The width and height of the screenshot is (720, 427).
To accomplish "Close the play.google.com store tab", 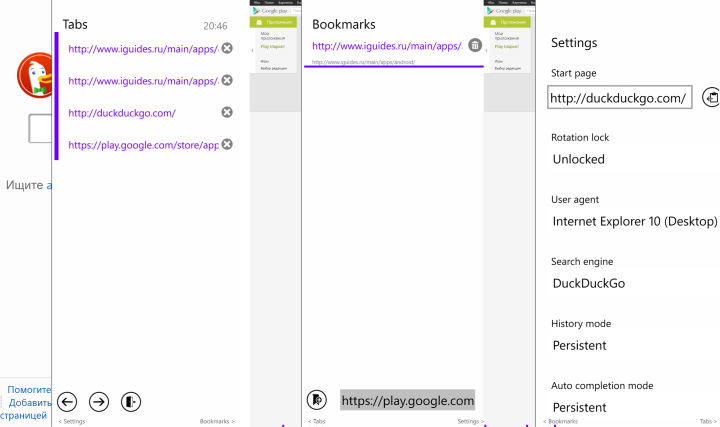I will tap(227, 145).
